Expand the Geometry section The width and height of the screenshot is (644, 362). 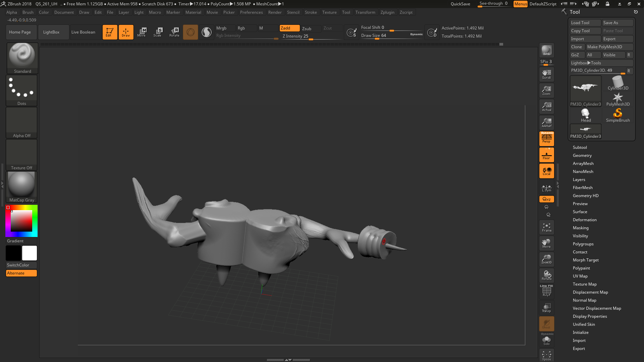[x=582, y=156]
